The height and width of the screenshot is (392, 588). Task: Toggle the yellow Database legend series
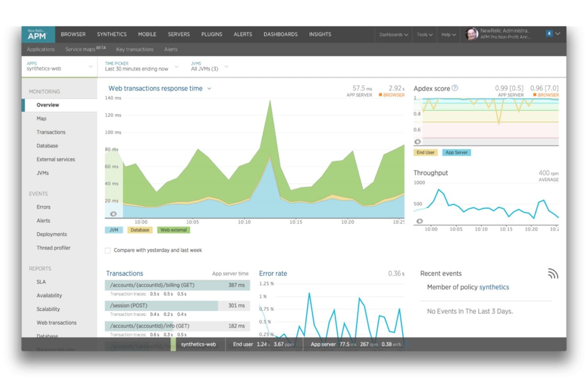[x=140, y=230]
